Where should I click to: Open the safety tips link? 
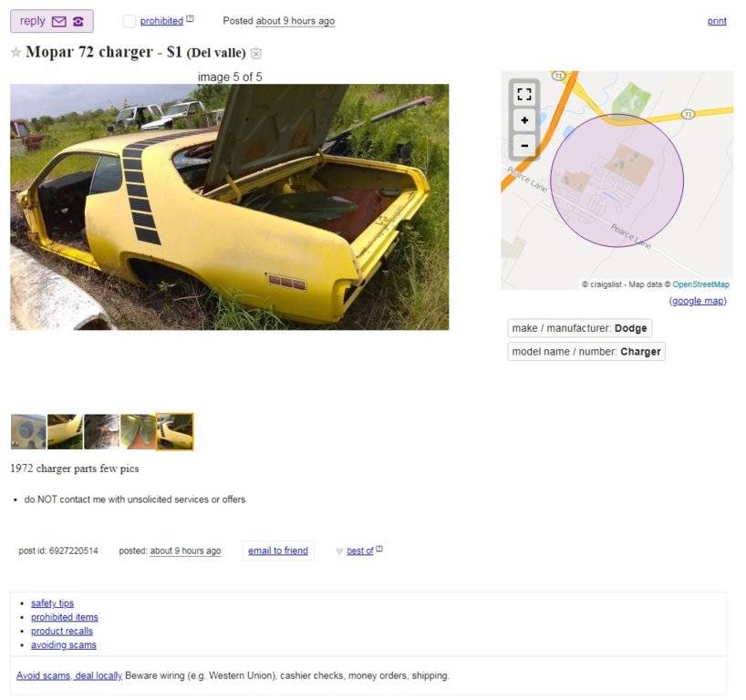click(52, 603)
